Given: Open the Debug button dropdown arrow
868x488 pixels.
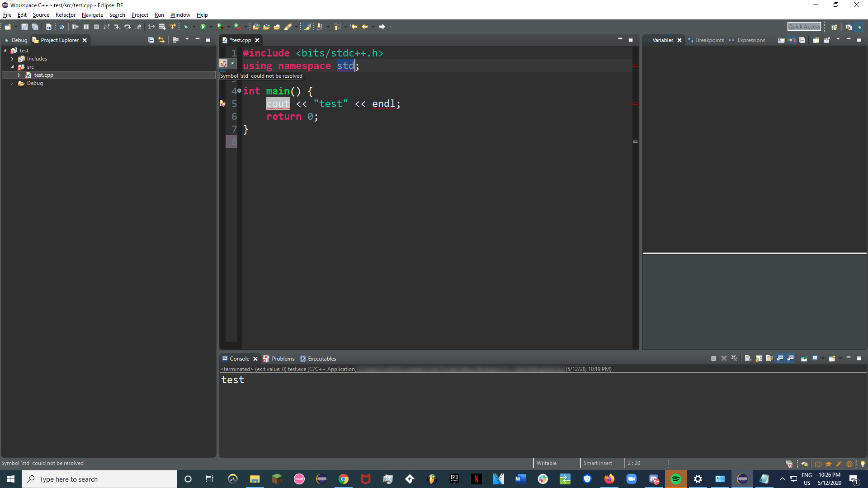Looking at the screenshot, I should 194,27.
